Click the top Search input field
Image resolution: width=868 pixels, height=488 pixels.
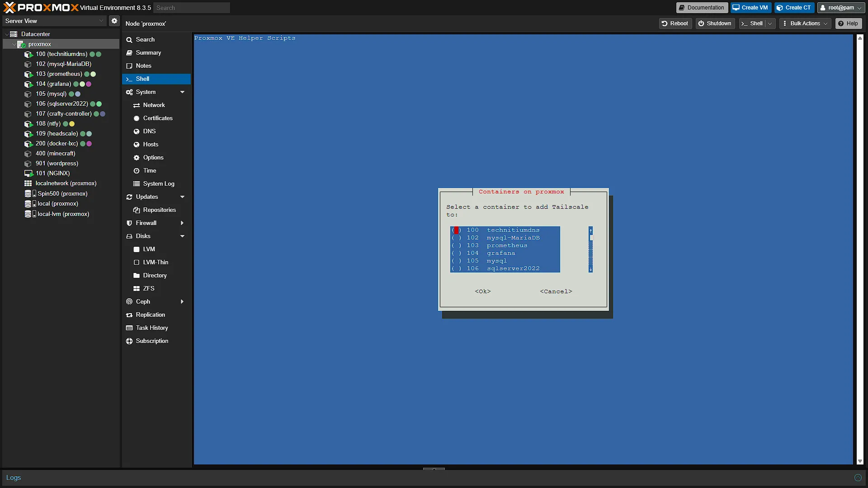[192, 8]
